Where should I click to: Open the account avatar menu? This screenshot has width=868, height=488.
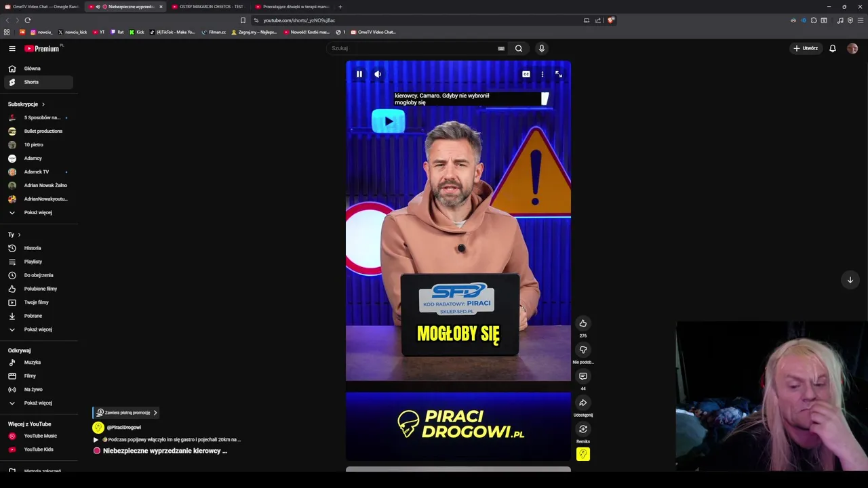click(852, 48)
